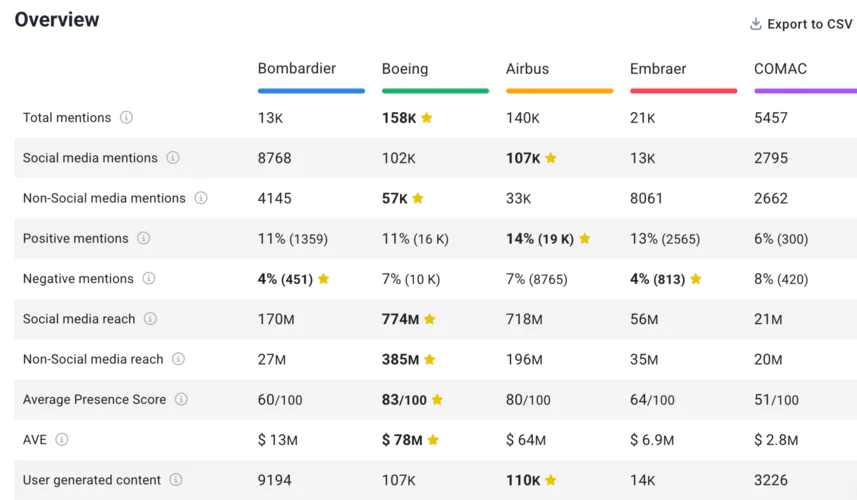The width and height of the screenshot is (857, 500).
Task: Click COMAC total mentions value 5457
Action: point(771,117)
